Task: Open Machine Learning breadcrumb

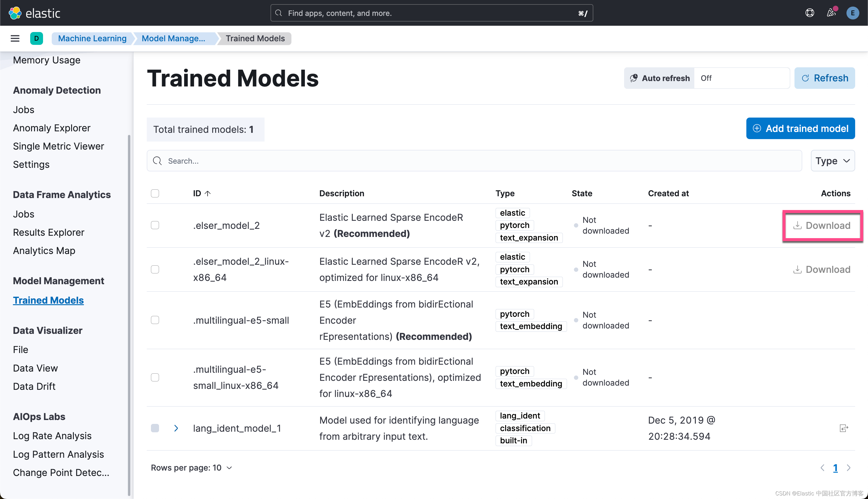Action: click(92, 38)
